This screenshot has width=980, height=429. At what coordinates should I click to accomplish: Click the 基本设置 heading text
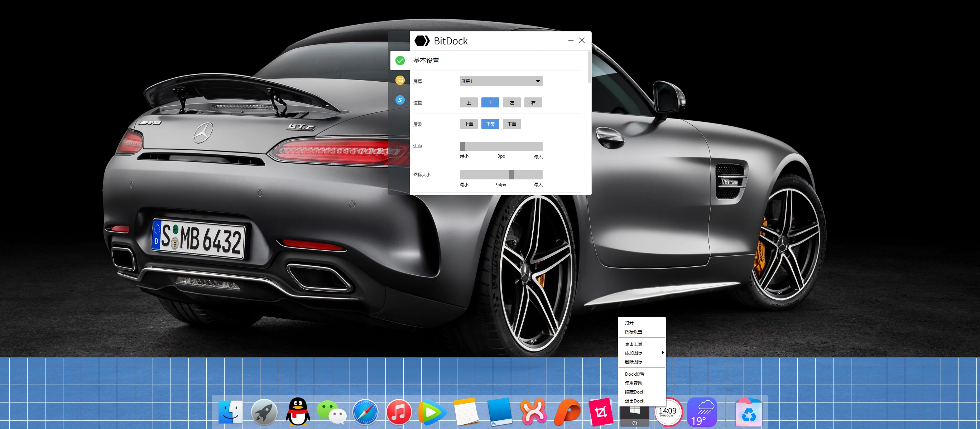coord(426,61)
